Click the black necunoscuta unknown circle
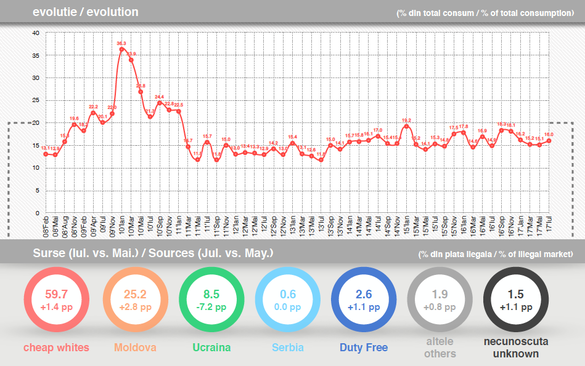 pos(516,300)
